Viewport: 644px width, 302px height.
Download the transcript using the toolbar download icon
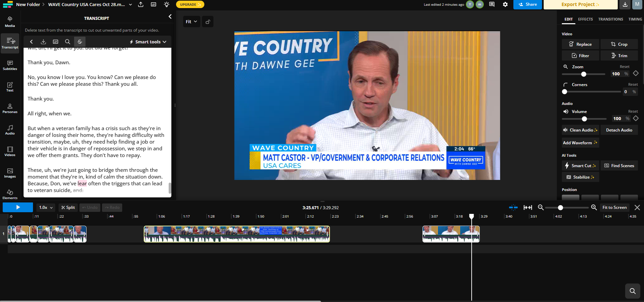(43, 42)
